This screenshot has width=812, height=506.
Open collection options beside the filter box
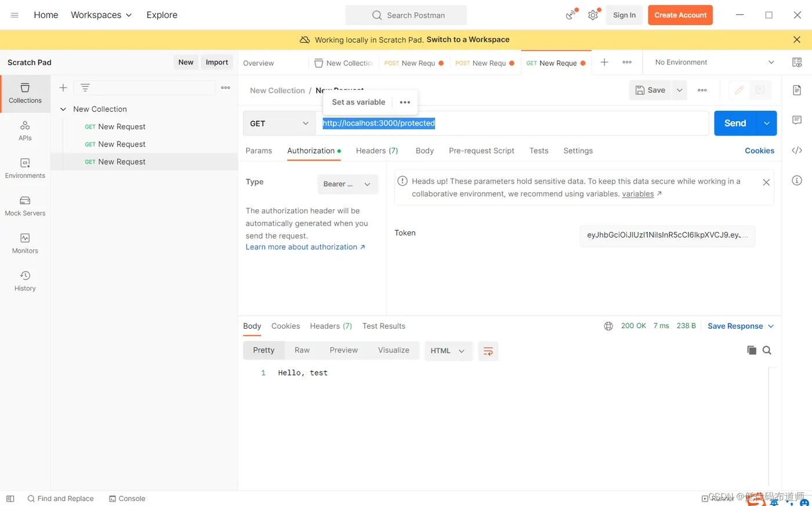tap(226, 88)
